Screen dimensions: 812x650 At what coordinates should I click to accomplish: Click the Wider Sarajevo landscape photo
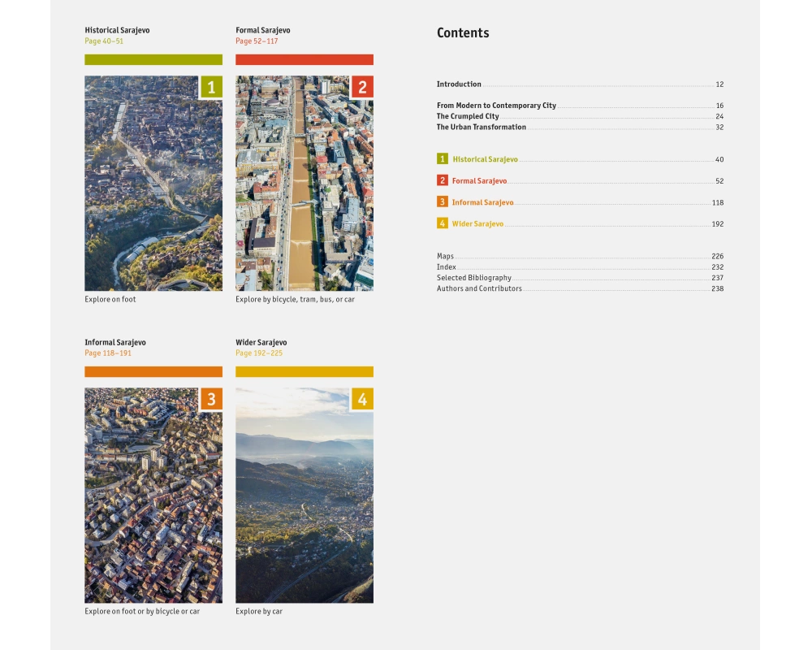304,504
